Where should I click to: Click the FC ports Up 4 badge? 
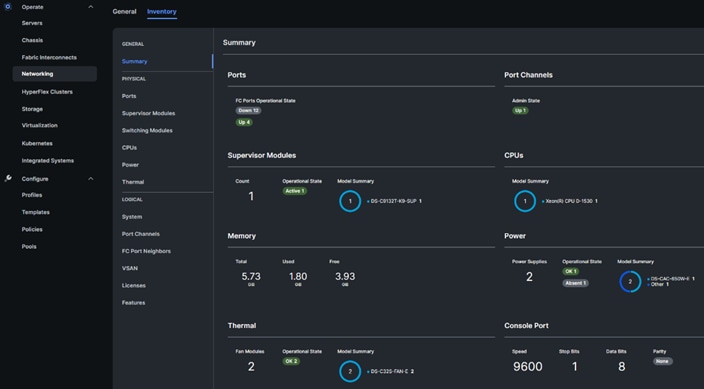(x=244, y=122)
